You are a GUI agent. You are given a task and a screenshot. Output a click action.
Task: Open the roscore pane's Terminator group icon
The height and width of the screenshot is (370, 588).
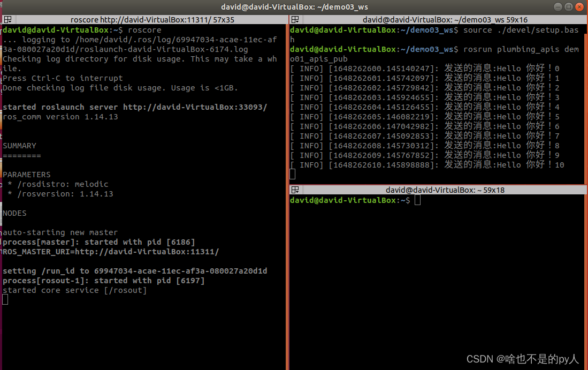[8, 19]
